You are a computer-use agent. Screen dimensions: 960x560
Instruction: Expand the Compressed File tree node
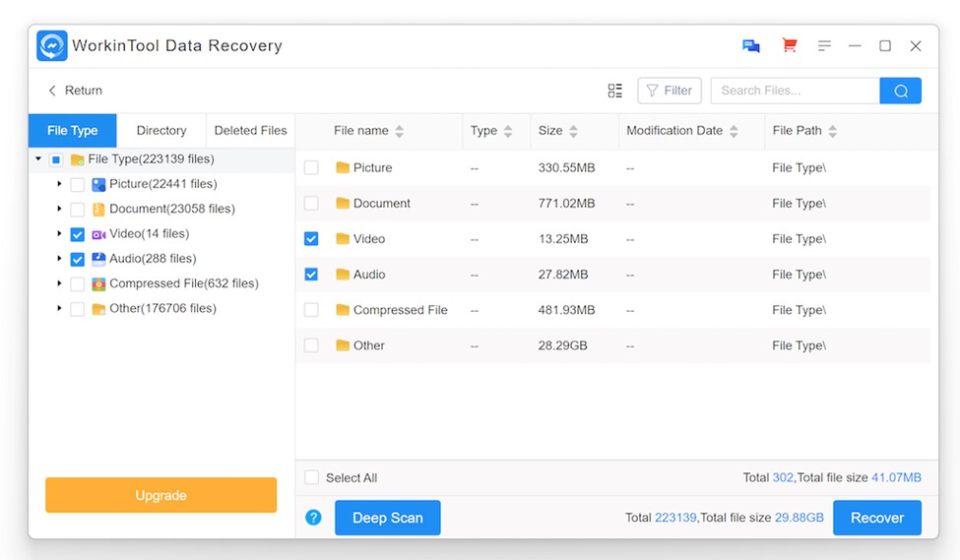pos(59,283)
